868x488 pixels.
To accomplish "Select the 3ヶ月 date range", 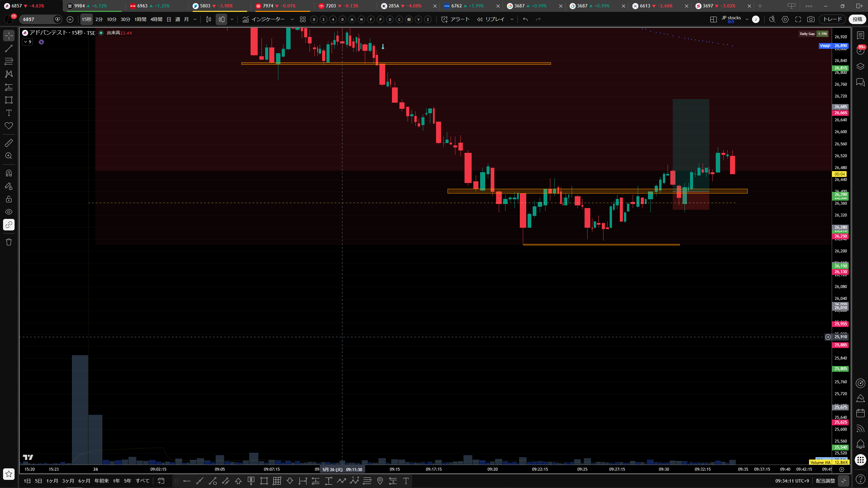I will point(68,481).
